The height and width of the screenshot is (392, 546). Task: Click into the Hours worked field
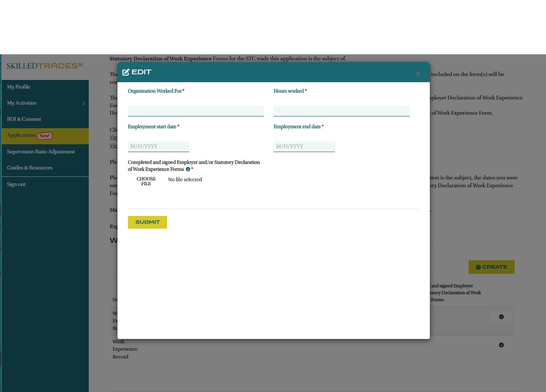(x=342, y=111)
